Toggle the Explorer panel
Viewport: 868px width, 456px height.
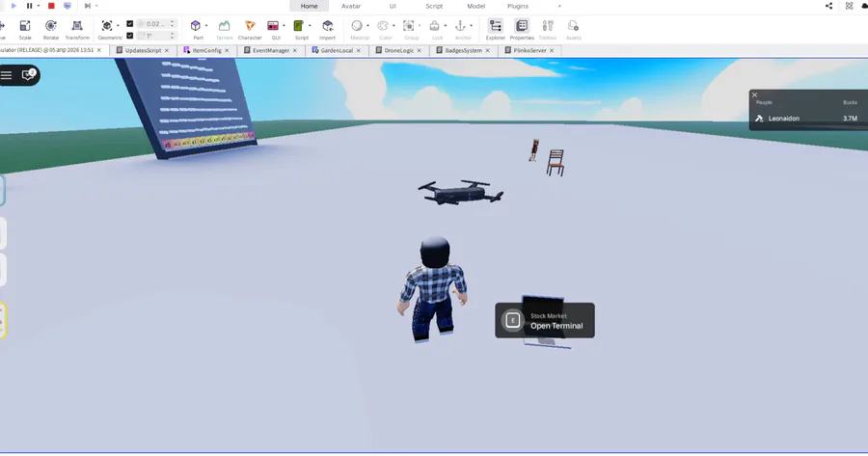(496, 29)
